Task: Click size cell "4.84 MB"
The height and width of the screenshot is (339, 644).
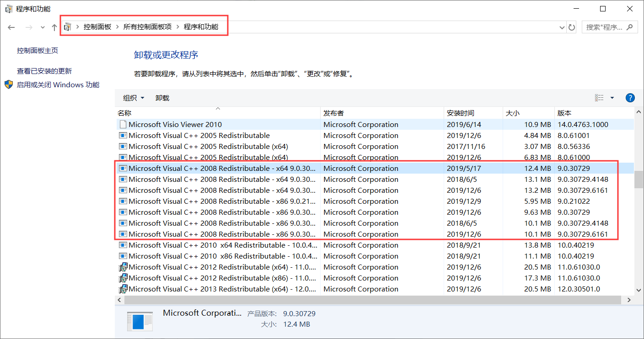Action: click(x=537, y=135)
